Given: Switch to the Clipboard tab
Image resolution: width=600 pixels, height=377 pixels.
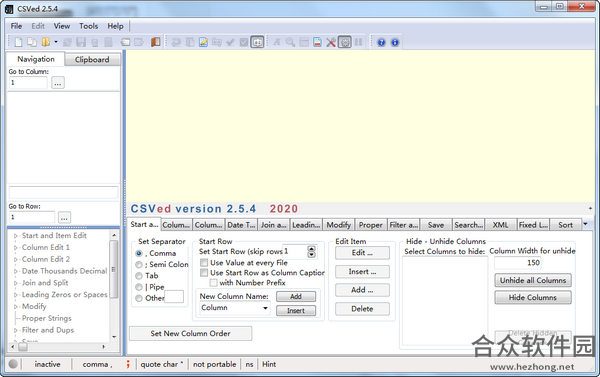Looking at the screenshot, I should (92, 59).
